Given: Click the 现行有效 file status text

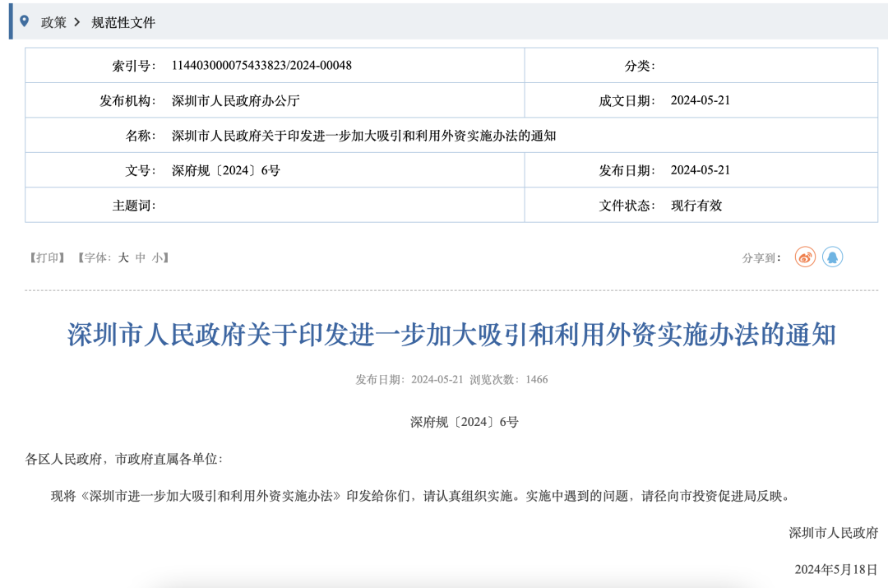Looking at the screenshot, I should (x=695, y=205).
